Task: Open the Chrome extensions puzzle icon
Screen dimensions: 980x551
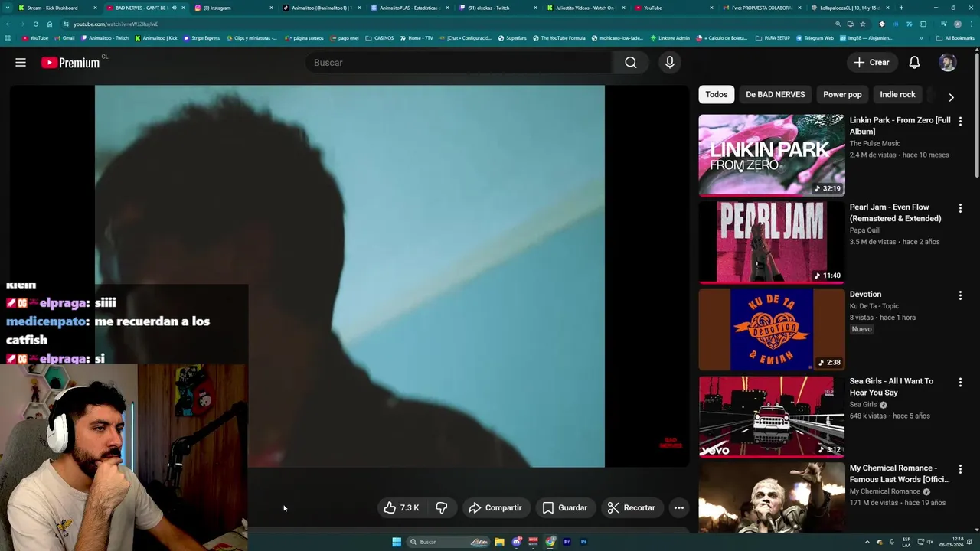Action: click(923, 24)
